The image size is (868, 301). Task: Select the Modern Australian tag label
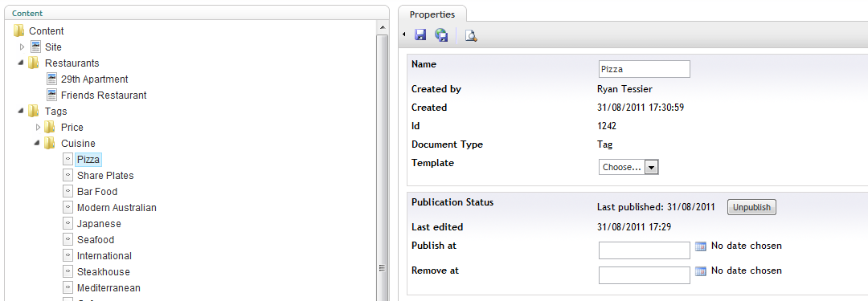pos(117,208)
